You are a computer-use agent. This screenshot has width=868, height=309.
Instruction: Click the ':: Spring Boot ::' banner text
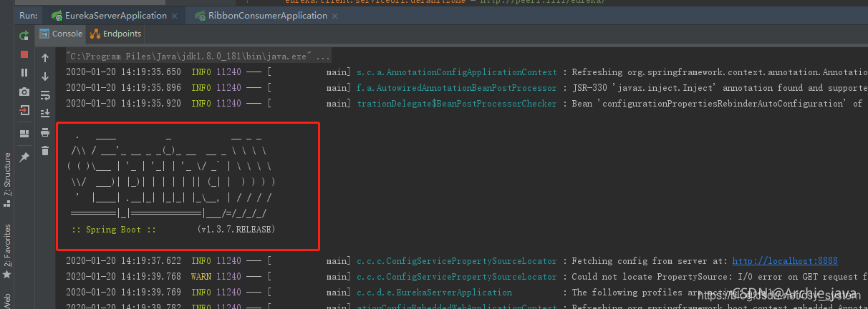113,230
